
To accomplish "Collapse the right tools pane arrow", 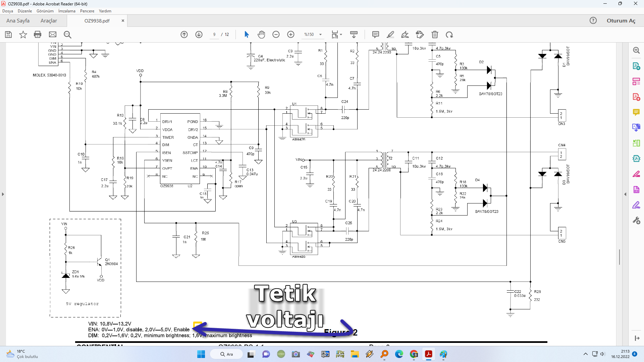I will (625, 194).
